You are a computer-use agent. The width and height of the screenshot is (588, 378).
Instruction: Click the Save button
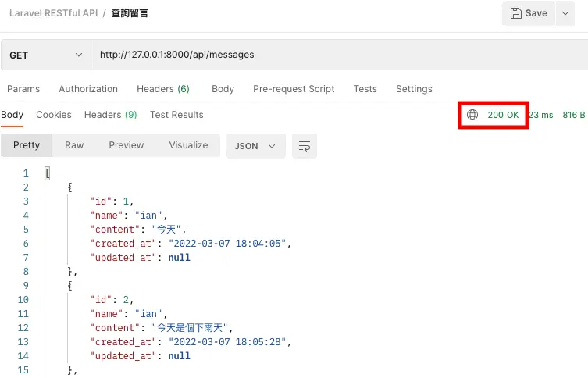pyautogui.click(x=529, y=13)
